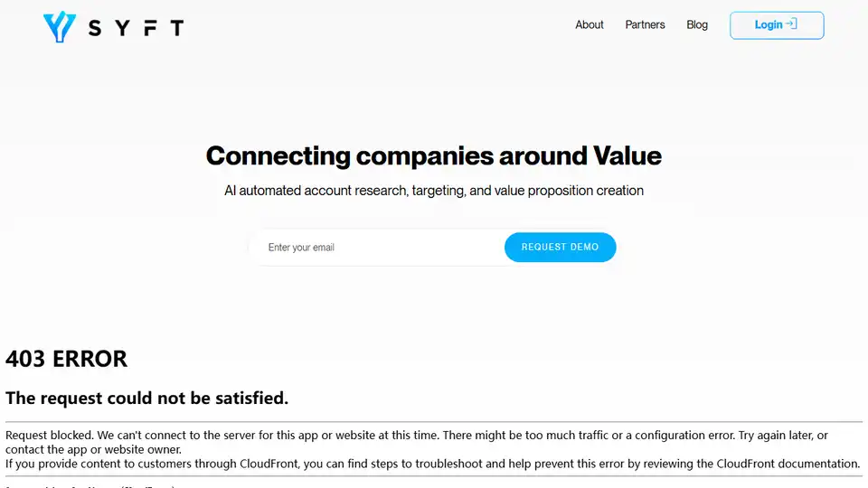Image resolution: width=868 pixels, height=488 pixels.
Task: Select the AI automated account research tagline
Action: (434, 191)
